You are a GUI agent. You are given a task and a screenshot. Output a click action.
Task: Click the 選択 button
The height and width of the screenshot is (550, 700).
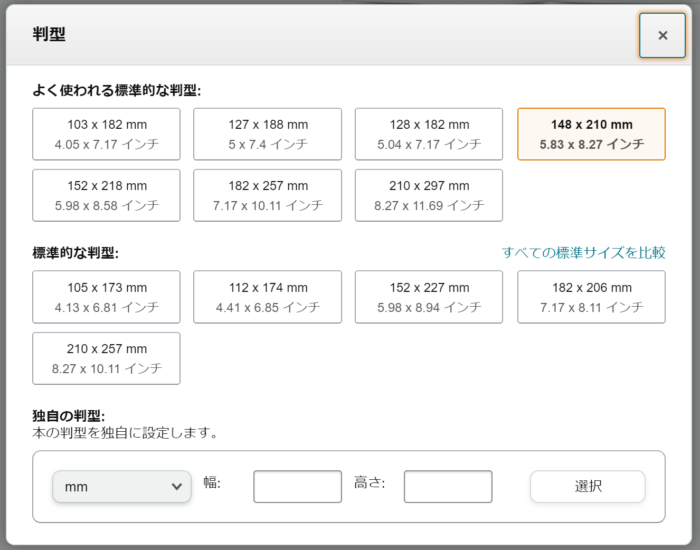point(588,486)
